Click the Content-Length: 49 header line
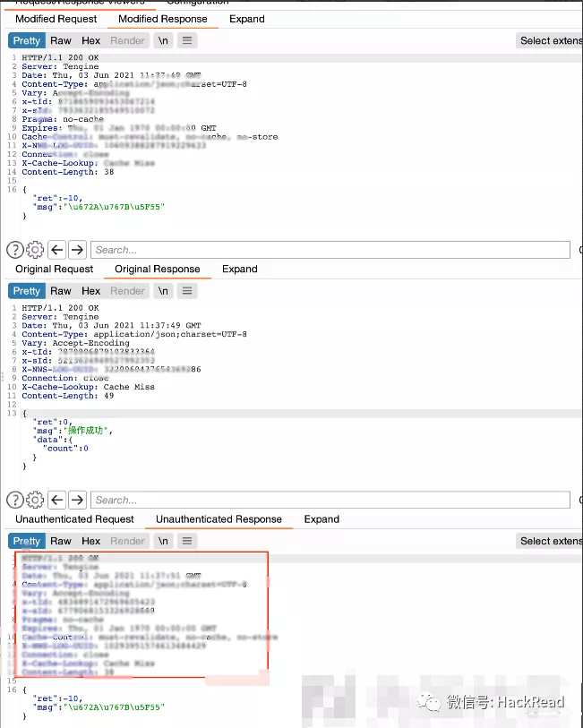This screenshot has width=583, height=728. pos(68,396)
